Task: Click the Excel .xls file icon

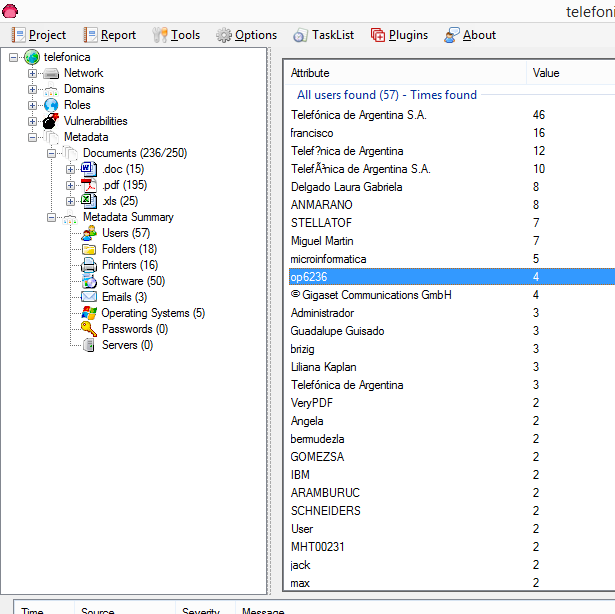Action: pyautogui.click(x=89, y=201)
